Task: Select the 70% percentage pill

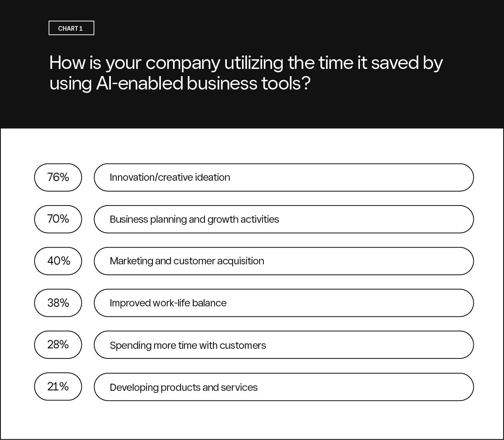Action: [x=58, y=219]
